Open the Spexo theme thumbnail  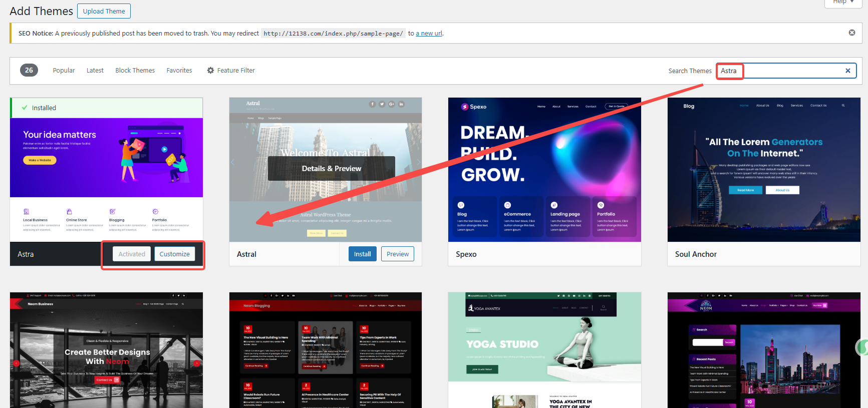point(544,170)
